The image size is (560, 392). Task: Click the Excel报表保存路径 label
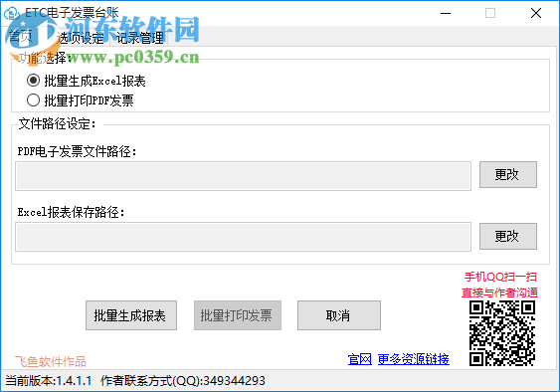[x=72, y=212]
